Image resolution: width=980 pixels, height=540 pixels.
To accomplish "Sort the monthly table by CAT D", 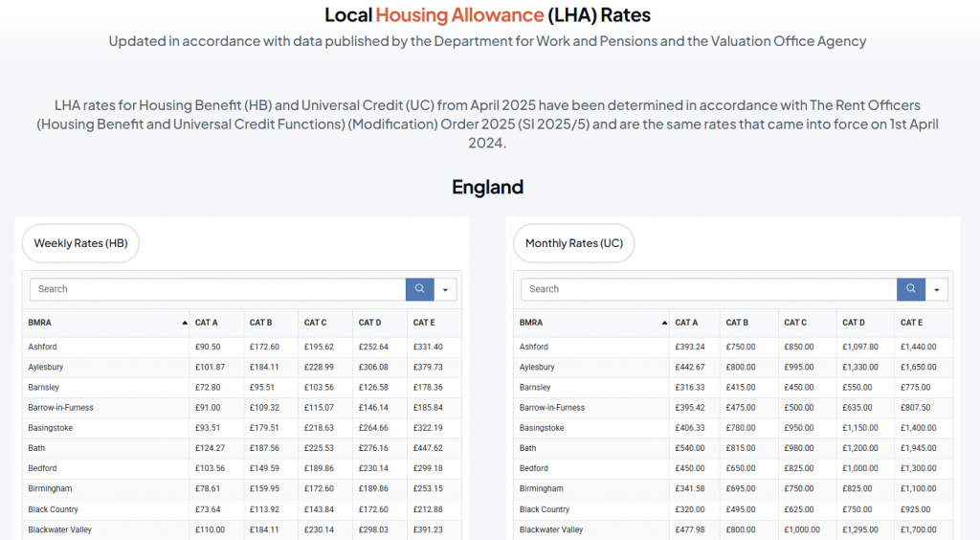I will (854, 323).
